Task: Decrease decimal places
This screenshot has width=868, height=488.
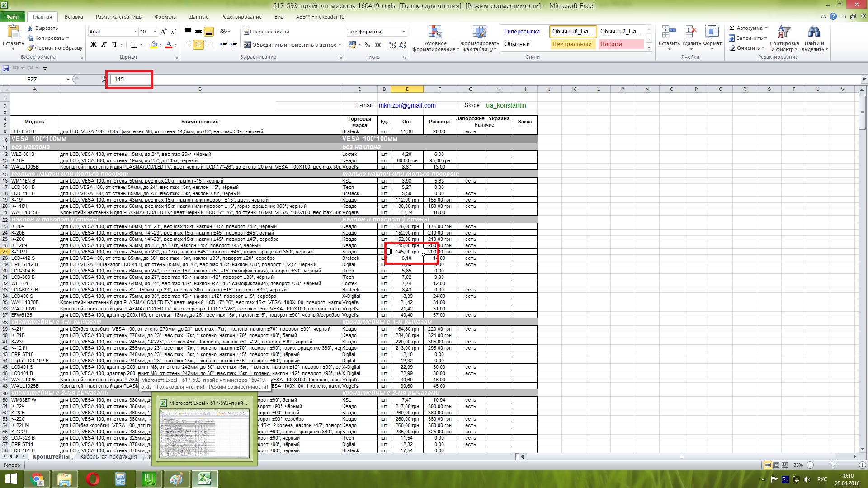Action: point(402,45)
